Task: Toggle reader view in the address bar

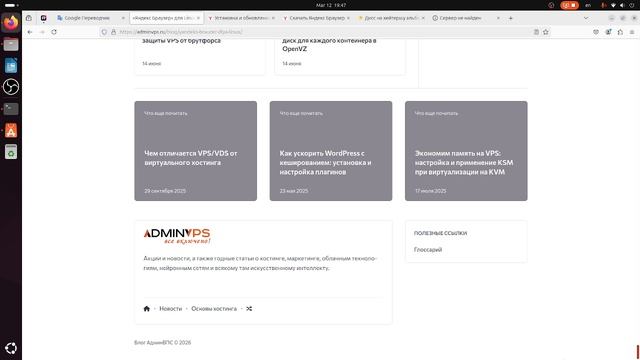Action: click(536, 32)
